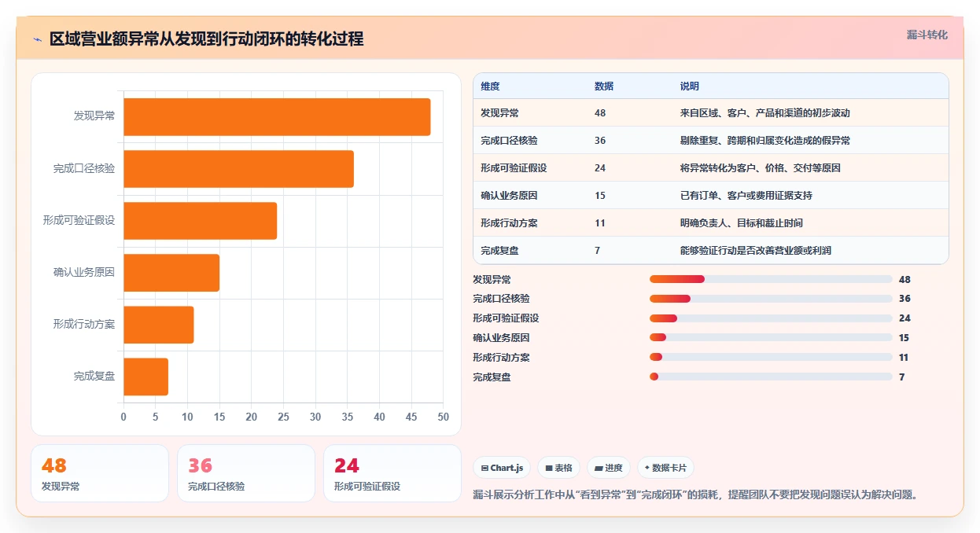Click the value 36 in the table
This screenshot has width=980, height=533.
pos(600,141)
